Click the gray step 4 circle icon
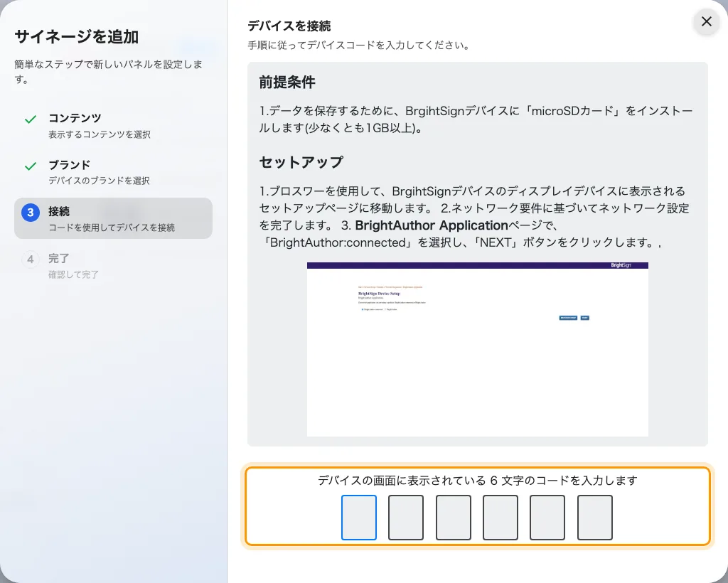The width and height of the screenshot is (728, 583). click(31, 259)
